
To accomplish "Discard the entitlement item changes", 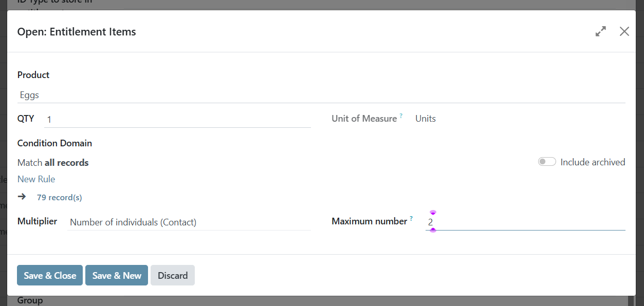I will 172,275.
